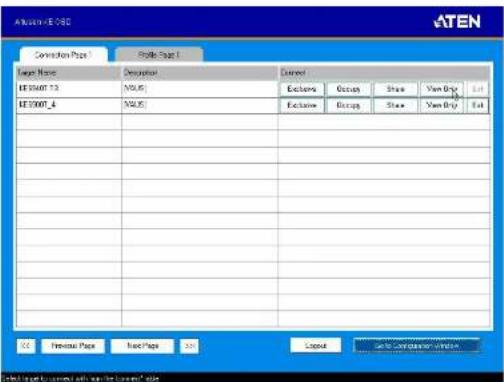Switch to the Connection Page tab
This screenshot has height=382, width=504.
63,55
